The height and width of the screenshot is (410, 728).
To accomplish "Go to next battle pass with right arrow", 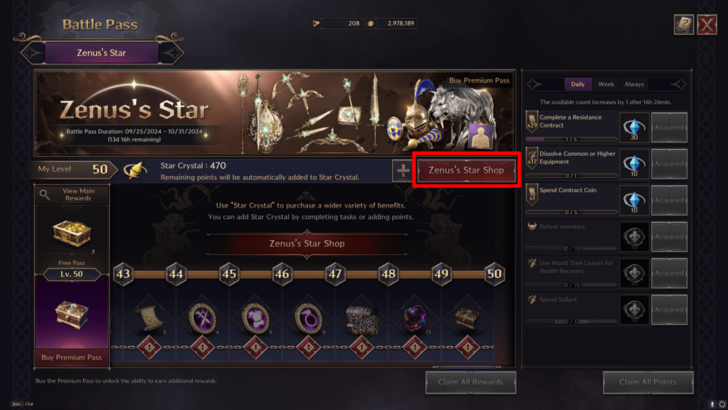I will pyautogui.click(x=171, y=53).
